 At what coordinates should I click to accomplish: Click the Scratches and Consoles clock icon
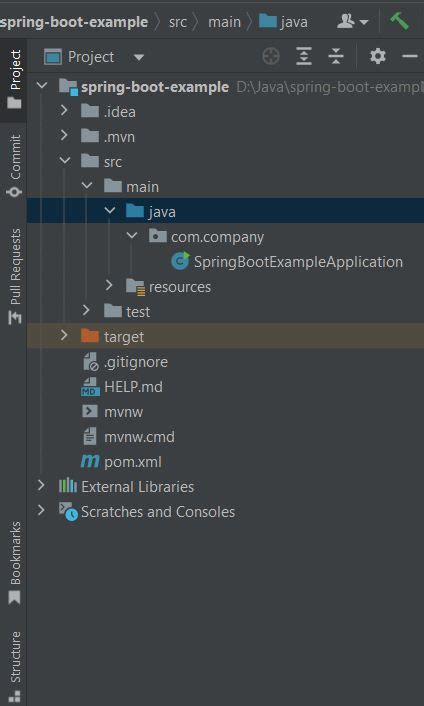click(x=68, y=512)
